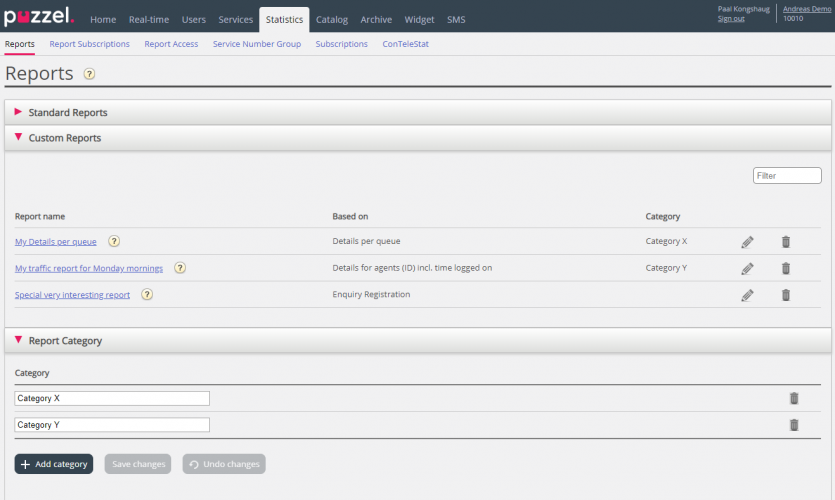Click help icon beside Monday mornings report
Image resolution: width=835 pixels, height=500 pixels.
pos(180,268)
